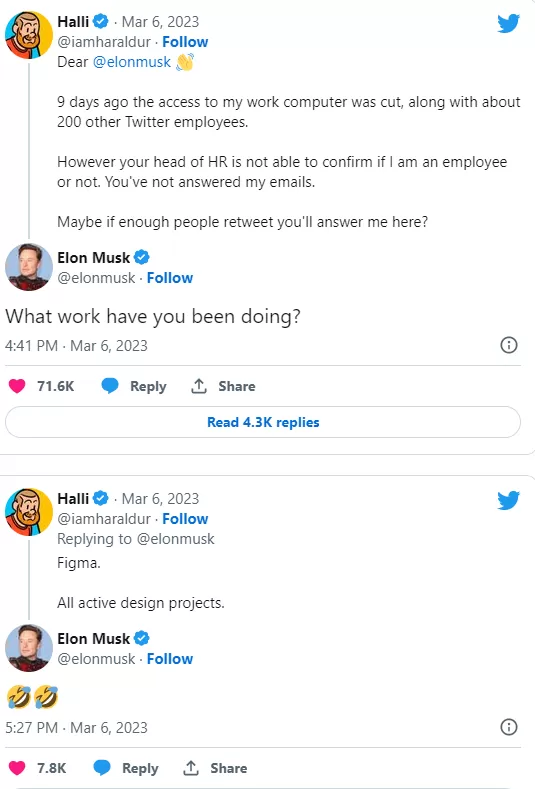Open Elon Musk's avatar above 'What work' tweet
Viewport: 535px width, 789px height.
tap(29, 267)
